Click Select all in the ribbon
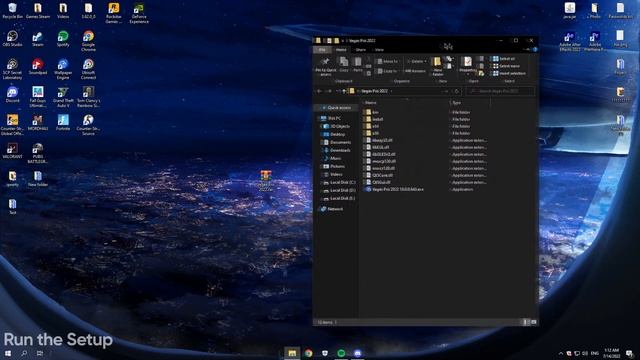 [504, 59]
